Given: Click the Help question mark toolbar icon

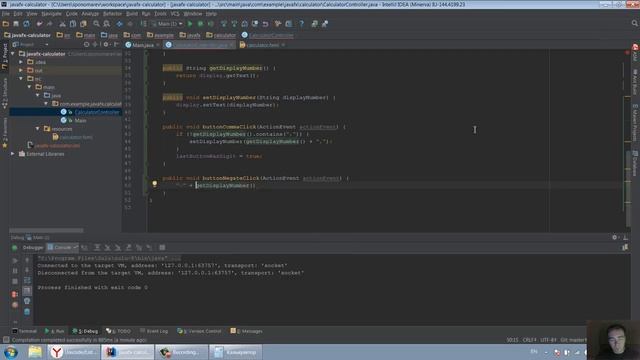Looking at the screenshot, I should [x=302, y=24].
